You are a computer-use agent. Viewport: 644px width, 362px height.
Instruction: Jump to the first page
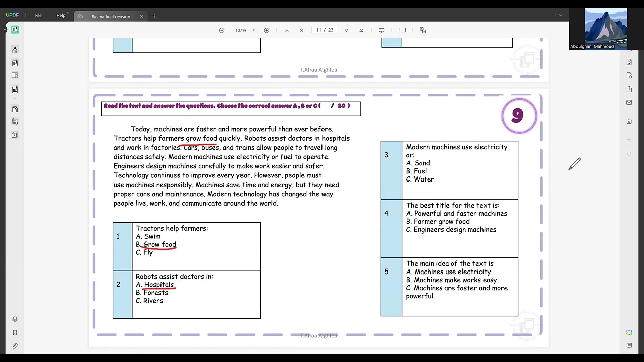pyautogui.click(x=287, y=30)
